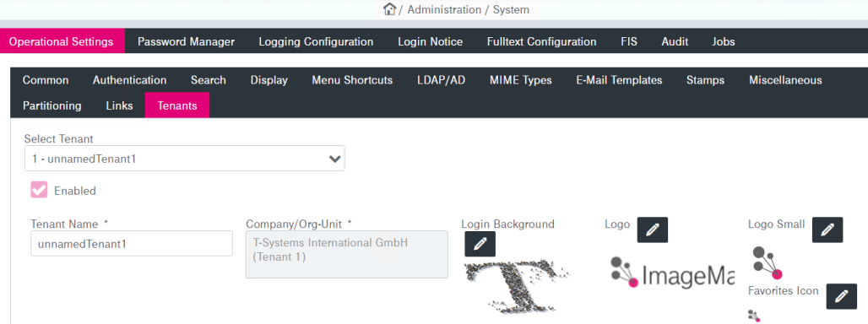Click the pencil icon next to Logo
Screen dimensions: 868x324
[653, 229]
